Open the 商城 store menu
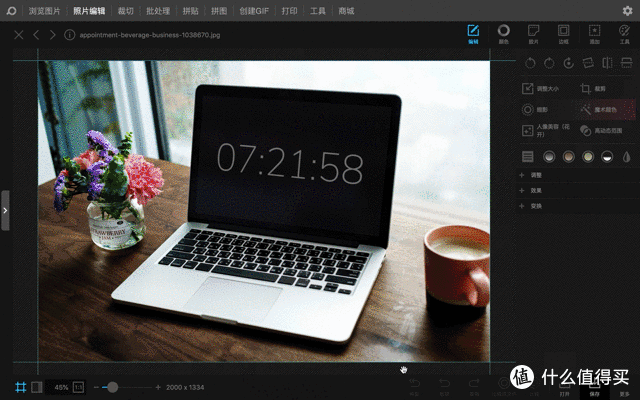The height and width of the screenshot is (400, 640). tap(346, 11)
